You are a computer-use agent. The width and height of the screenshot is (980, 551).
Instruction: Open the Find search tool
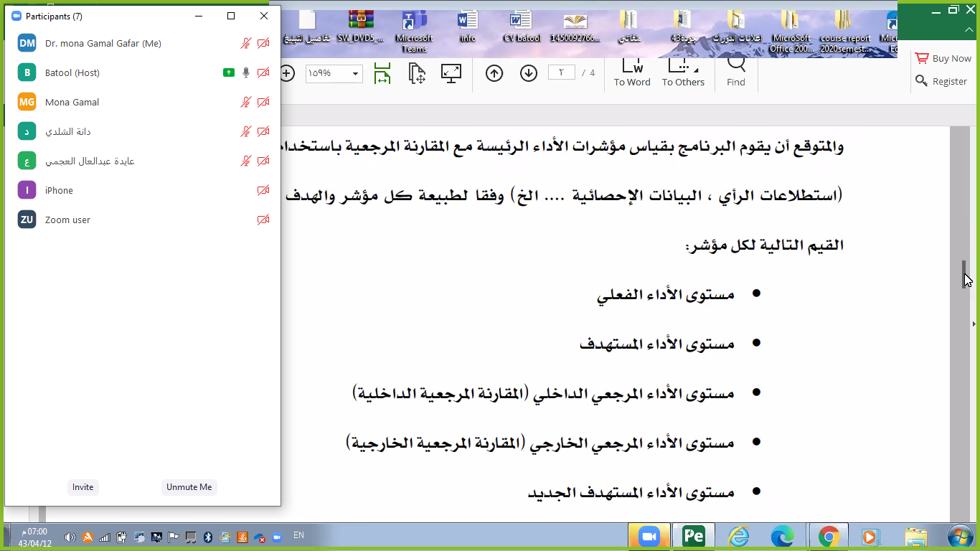pos(736,73)
